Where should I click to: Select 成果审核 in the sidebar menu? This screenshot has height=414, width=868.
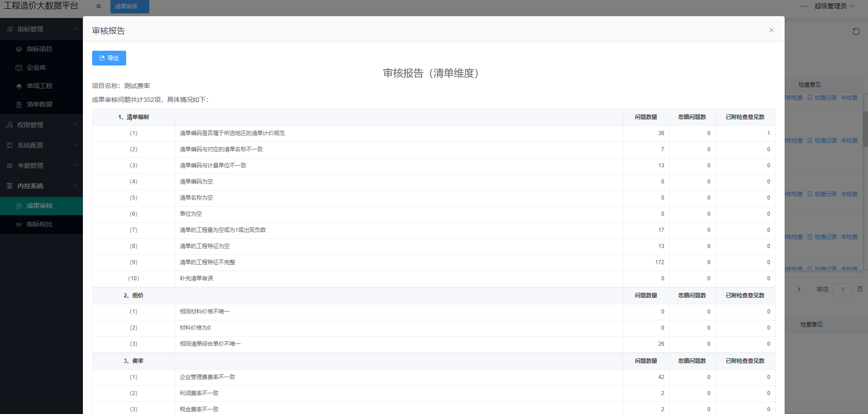(x=41, y=206)
